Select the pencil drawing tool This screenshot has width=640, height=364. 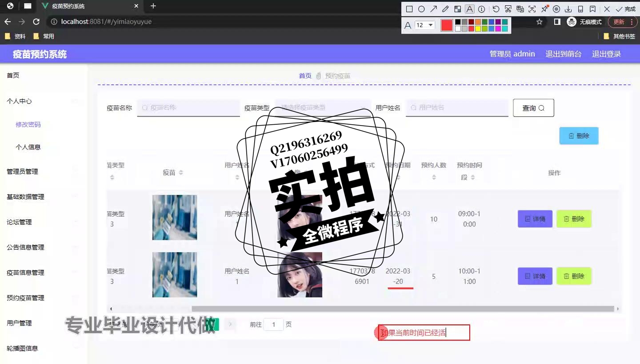[x=445, y=9]
